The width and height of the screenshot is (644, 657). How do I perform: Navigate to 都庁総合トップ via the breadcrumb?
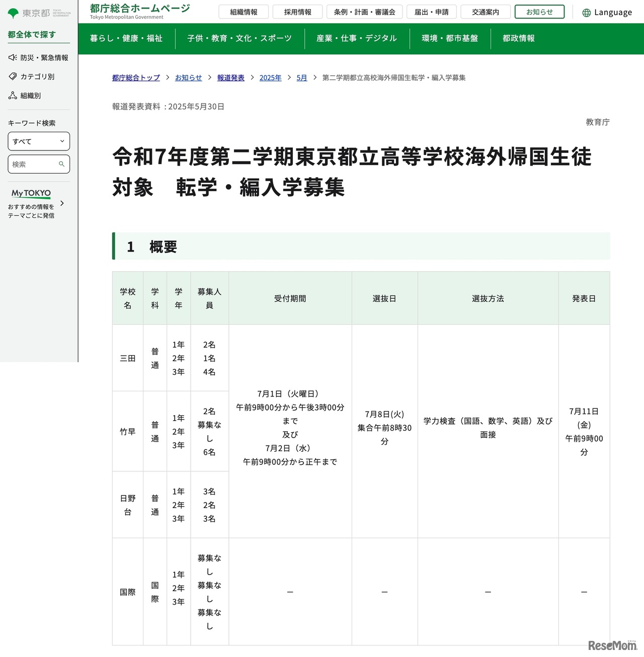click(x=135, y=77)
